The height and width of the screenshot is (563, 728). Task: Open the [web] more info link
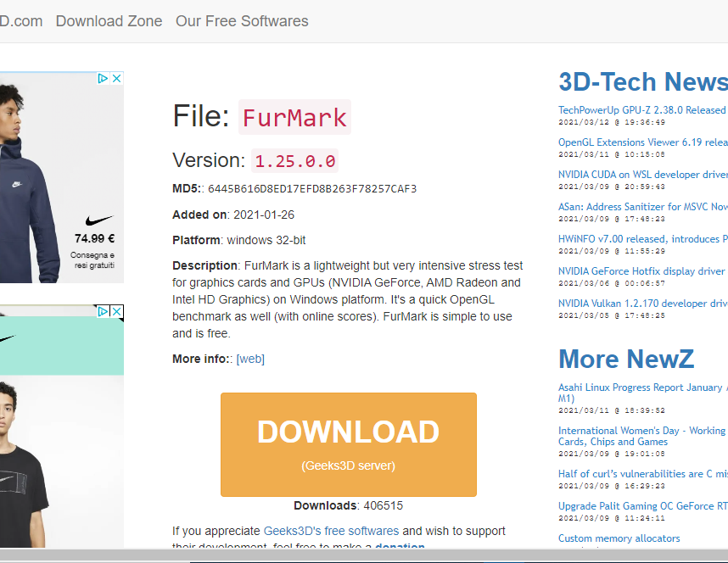click(250, 359)
